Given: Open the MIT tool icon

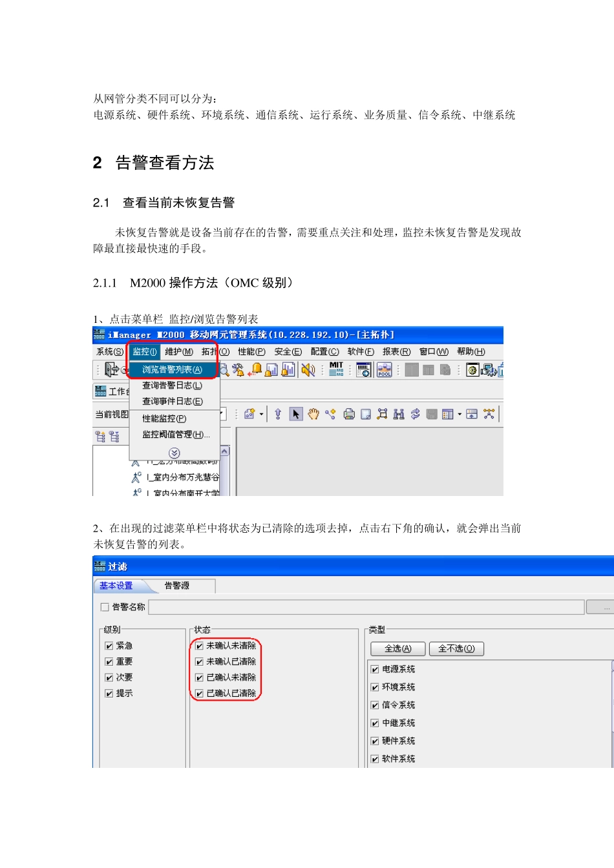Looking at the screenshot, I should click(336, 369).
